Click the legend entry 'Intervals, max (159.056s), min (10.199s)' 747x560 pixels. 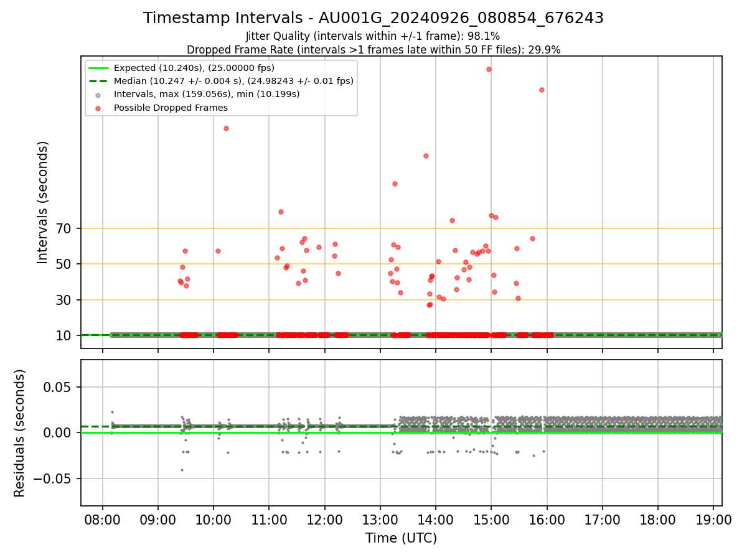(x=207, y=94)
